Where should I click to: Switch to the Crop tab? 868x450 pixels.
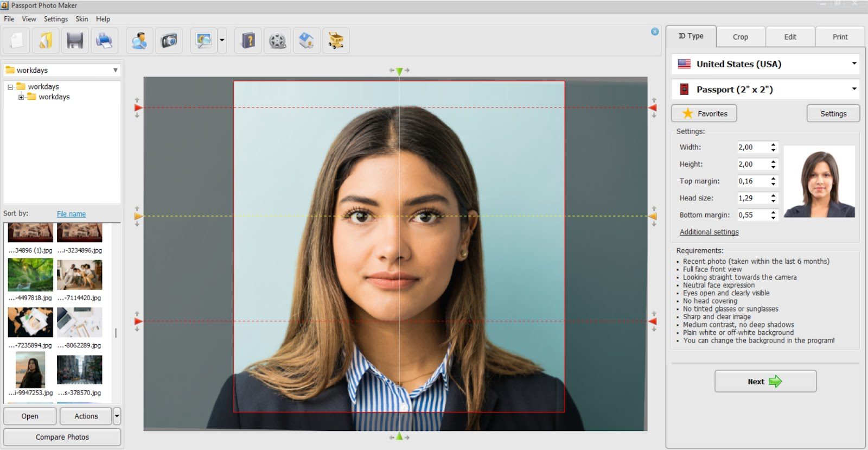tap(740, 37)
